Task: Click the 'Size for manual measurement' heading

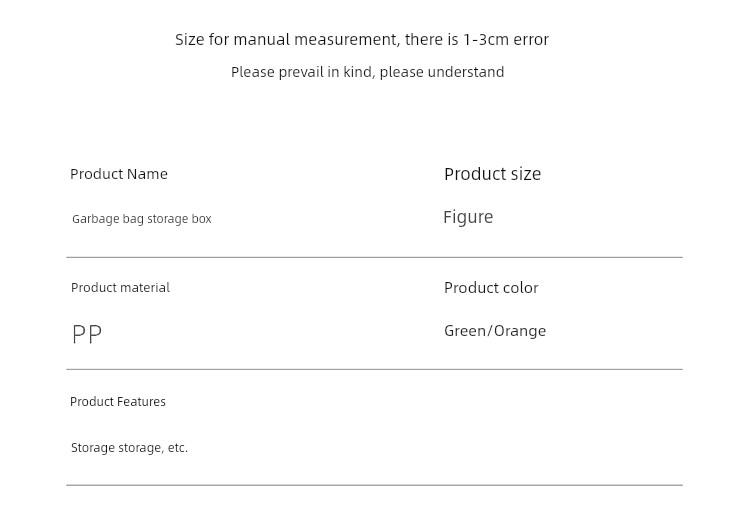Action: point(362,40)
